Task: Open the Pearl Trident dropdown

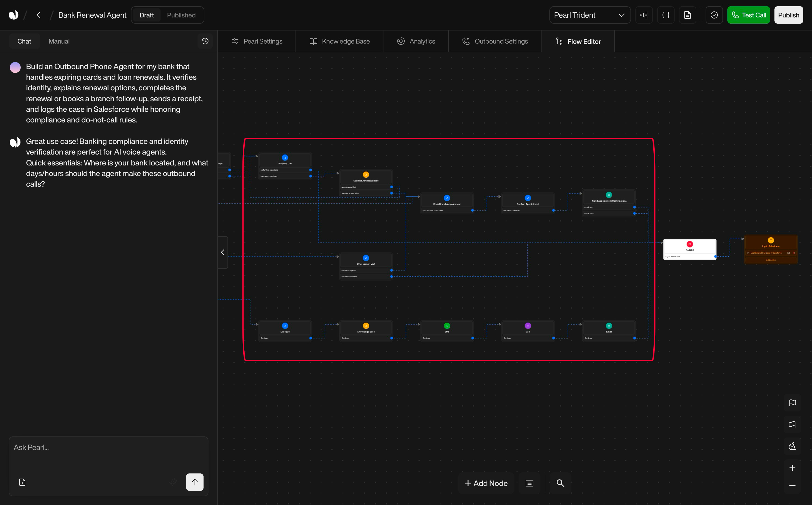Action: click(589, 15)
